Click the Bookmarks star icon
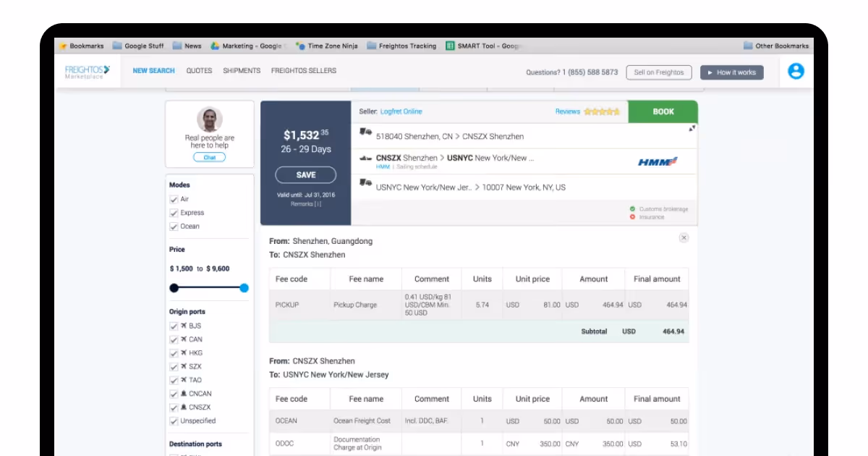The image size is (868, 456). click(x=63, y=46)
